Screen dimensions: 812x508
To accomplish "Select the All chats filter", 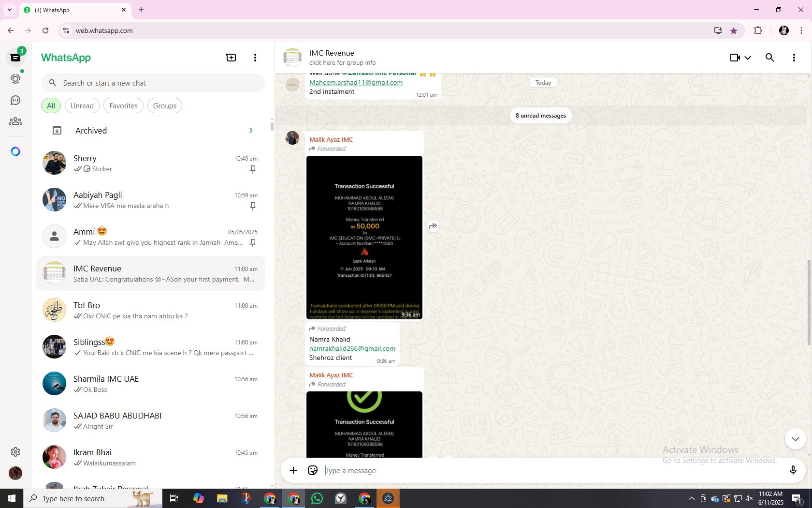I will (x=51, y=105).
